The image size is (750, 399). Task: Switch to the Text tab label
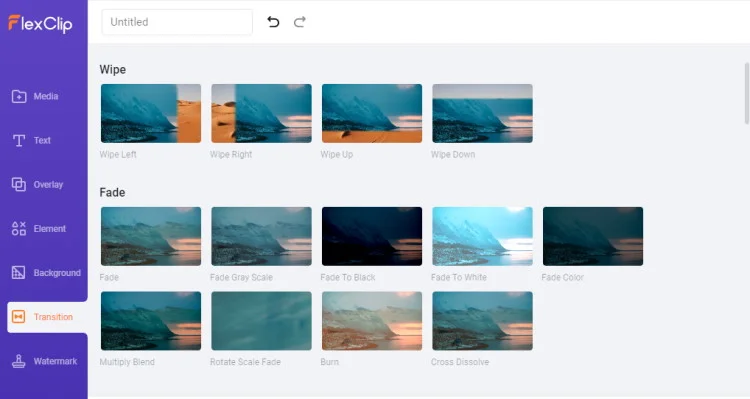point(42,140)
